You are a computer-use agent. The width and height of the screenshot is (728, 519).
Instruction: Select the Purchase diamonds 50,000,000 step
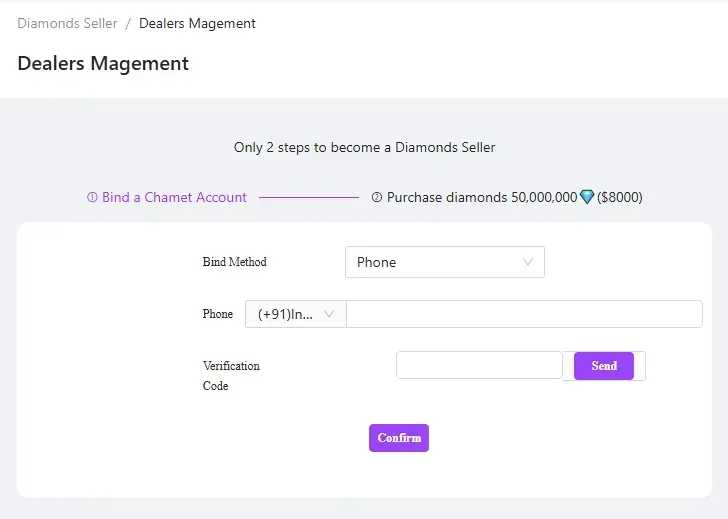coord(481,198)
